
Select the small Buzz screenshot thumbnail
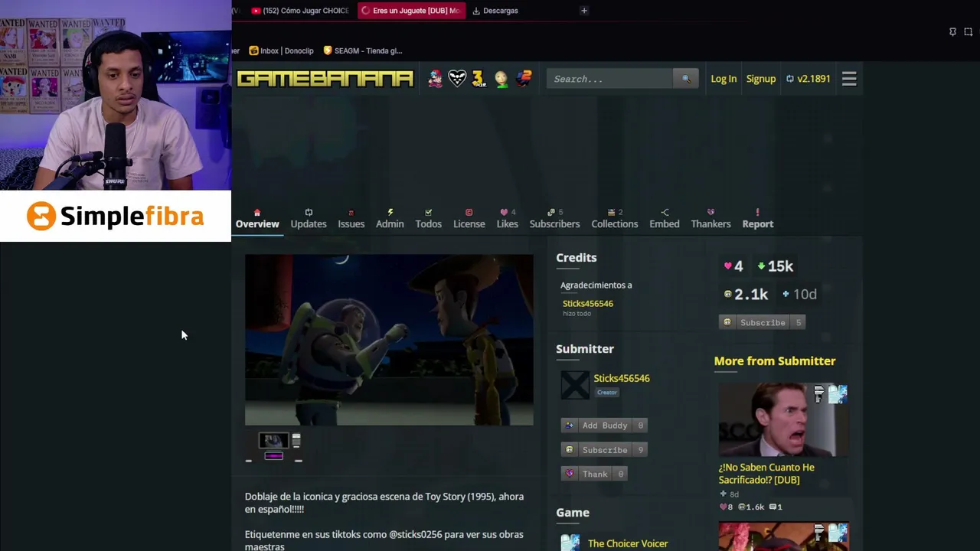[273, 440]
